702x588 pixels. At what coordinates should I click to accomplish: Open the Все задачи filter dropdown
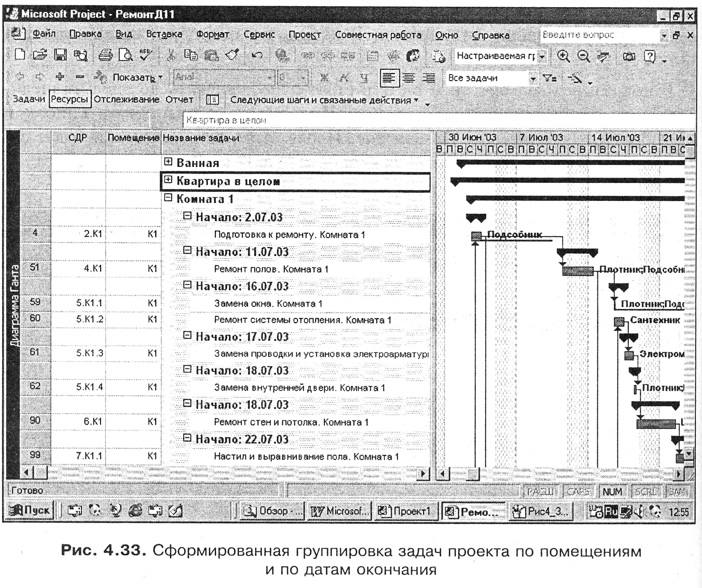(533, 78)
